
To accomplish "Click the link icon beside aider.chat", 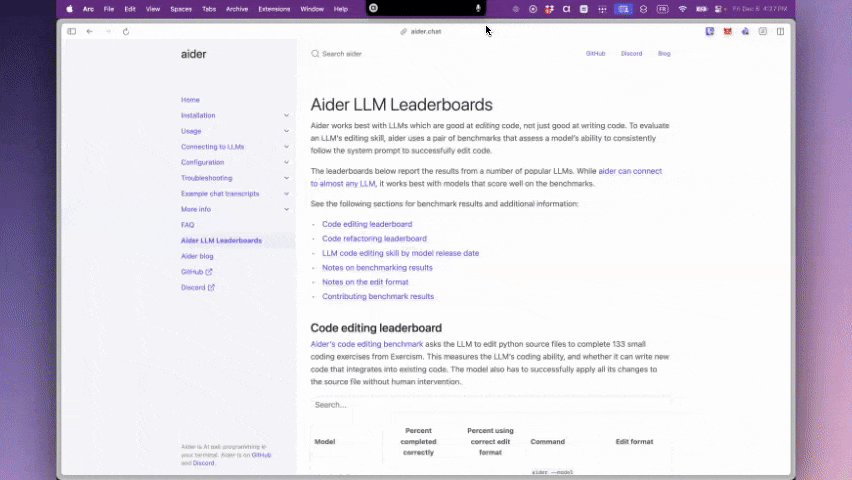I will coord(403,32).
